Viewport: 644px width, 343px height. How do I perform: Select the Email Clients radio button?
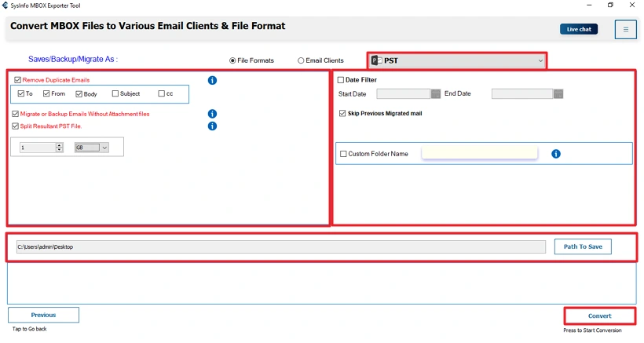pyautogui.click(x=301, y=60)
